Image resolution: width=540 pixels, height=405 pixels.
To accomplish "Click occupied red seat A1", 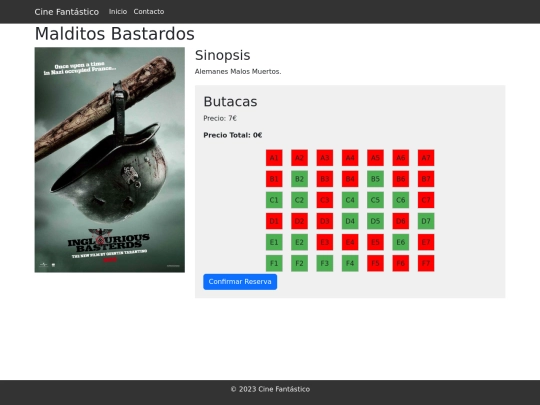I will coord(274,158).
